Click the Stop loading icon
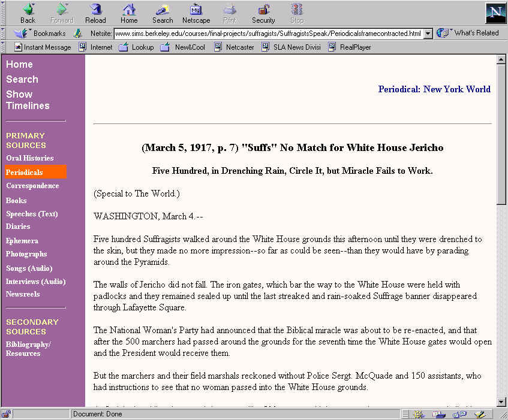This screenshot has width=508, height=420. [x=297, y=14]
